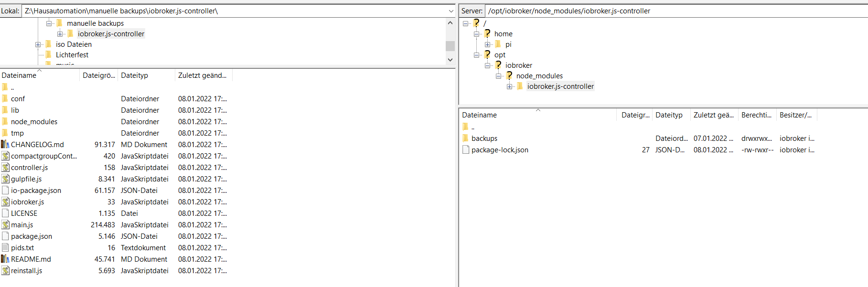Viewport: 868px width, 287px height.
Task: Click the parent directory icon in local list
Action: (x=5, y=87)
